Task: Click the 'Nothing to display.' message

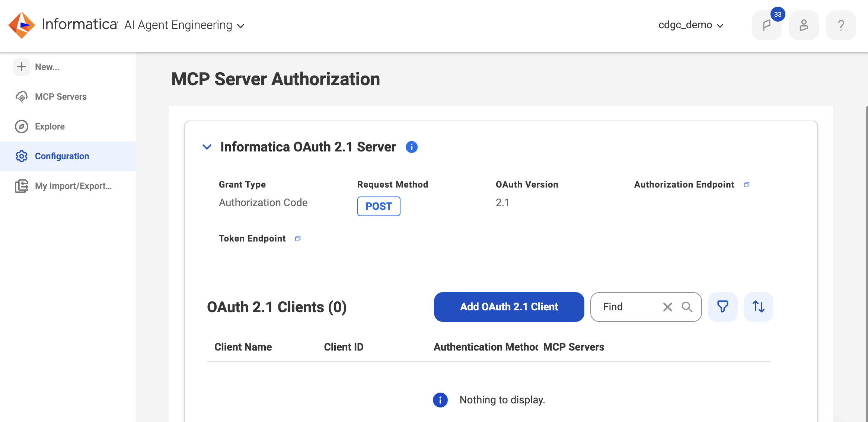Action: pyautogui.click(x=502, y=400)
